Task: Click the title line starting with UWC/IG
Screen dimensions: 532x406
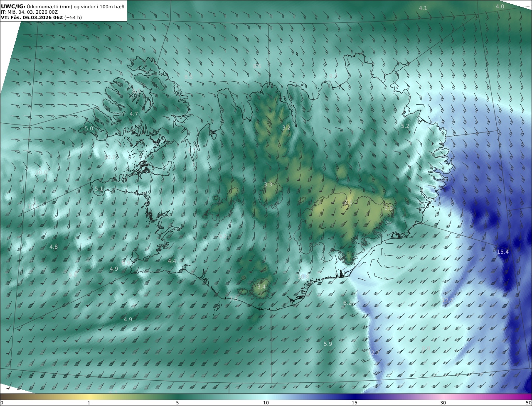Action: pyautogui.click(x=63, y=7)
